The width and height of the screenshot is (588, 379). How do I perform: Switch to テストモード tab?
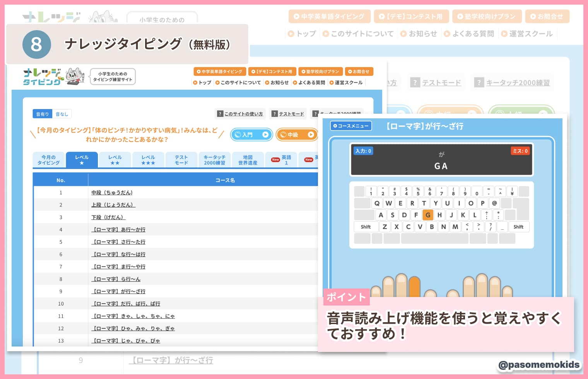coord(181,160)
